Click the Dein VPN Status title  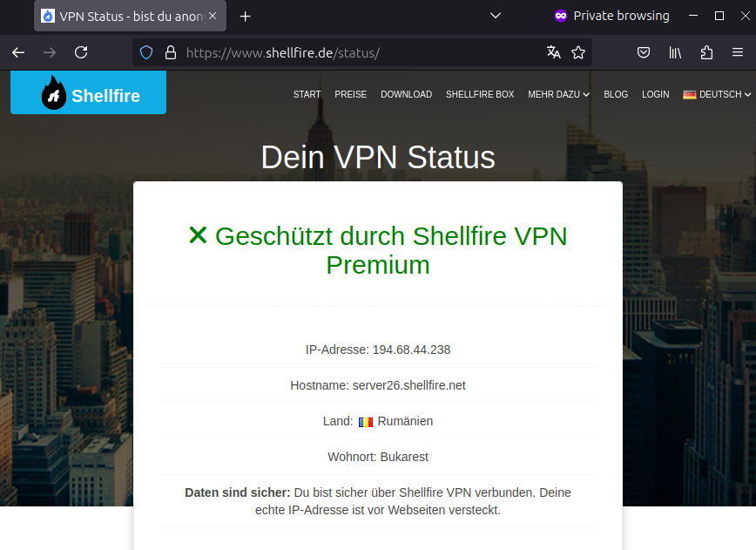(377, 157)
